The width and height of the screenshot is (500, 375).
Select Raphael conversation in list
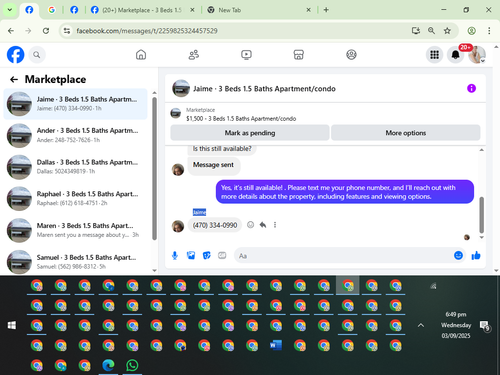point(75,198)
